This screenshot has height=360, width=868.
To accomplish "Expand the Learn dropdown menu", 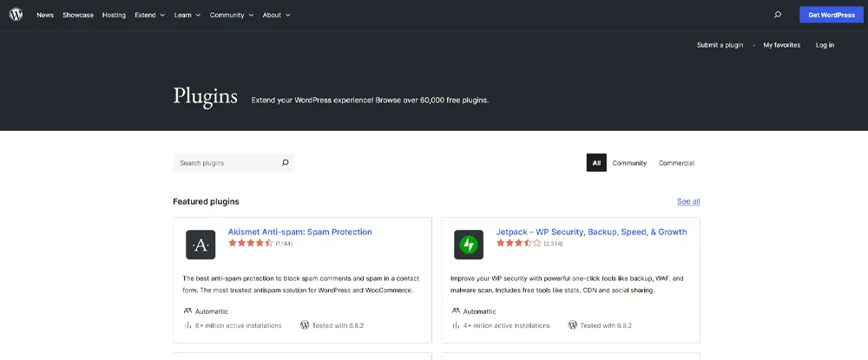I will tap(187, 15).
